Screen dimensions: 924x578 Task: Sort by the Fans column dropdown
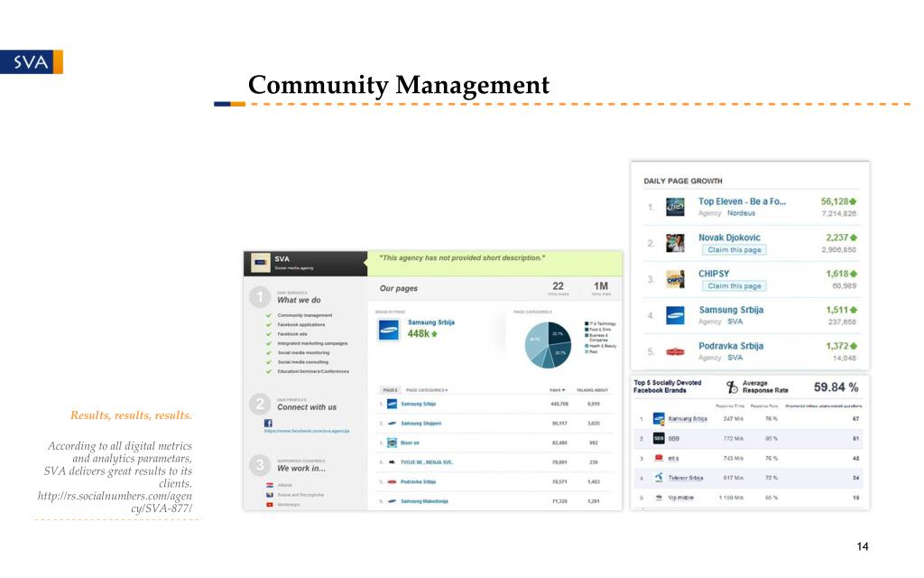point(558,390)
